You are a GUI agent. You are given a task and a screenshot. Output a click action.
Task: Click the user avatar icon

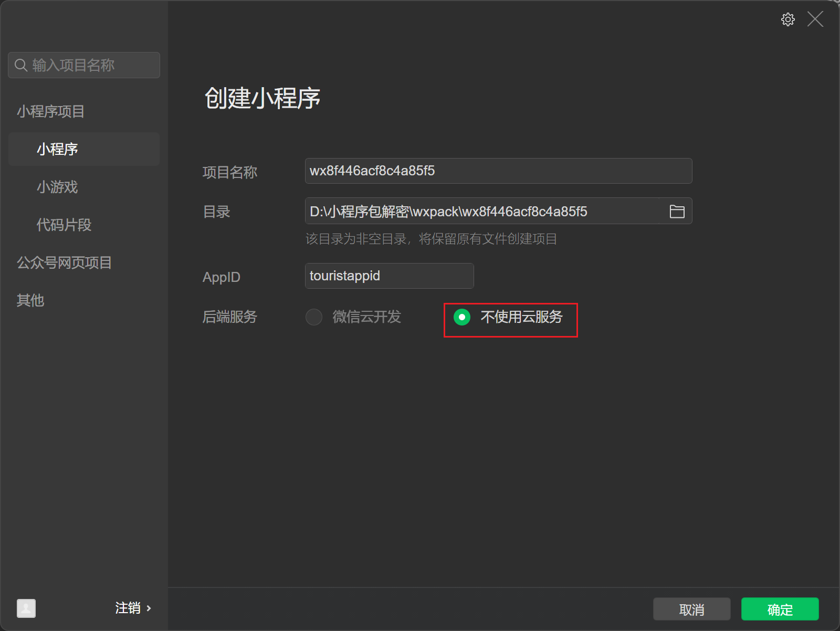tap(26, 608)
